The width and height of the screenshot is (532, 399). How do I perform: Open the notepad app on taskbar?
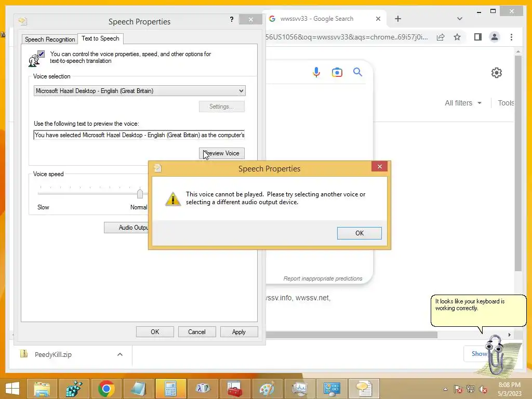pos(138,389)
